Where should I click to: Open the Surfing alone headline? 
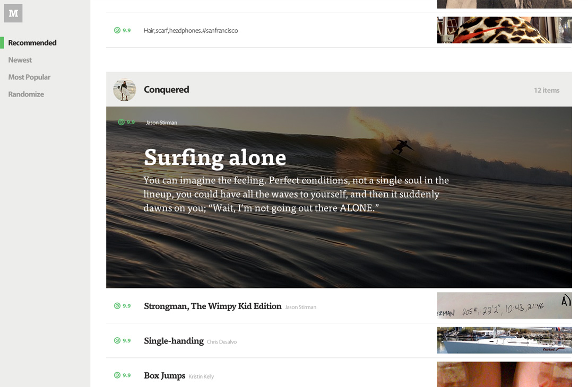(x=215, y=158)
